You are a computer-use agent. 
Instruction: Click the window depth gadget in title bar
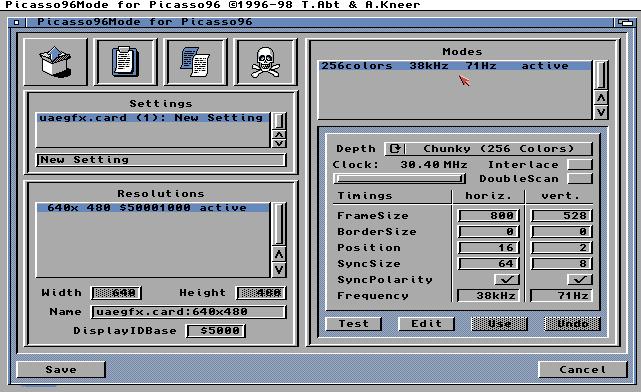pos(625,22)
